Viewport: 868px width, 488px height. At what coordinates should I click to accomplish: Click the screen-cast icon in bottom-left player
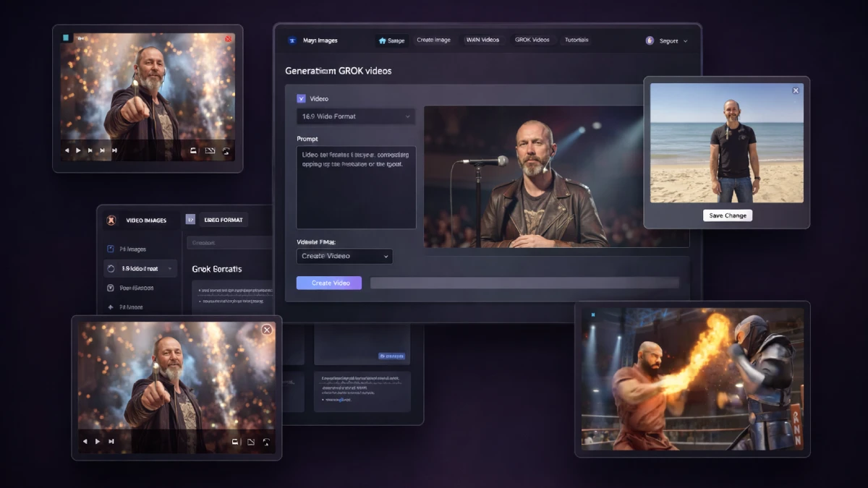(234, 441)
